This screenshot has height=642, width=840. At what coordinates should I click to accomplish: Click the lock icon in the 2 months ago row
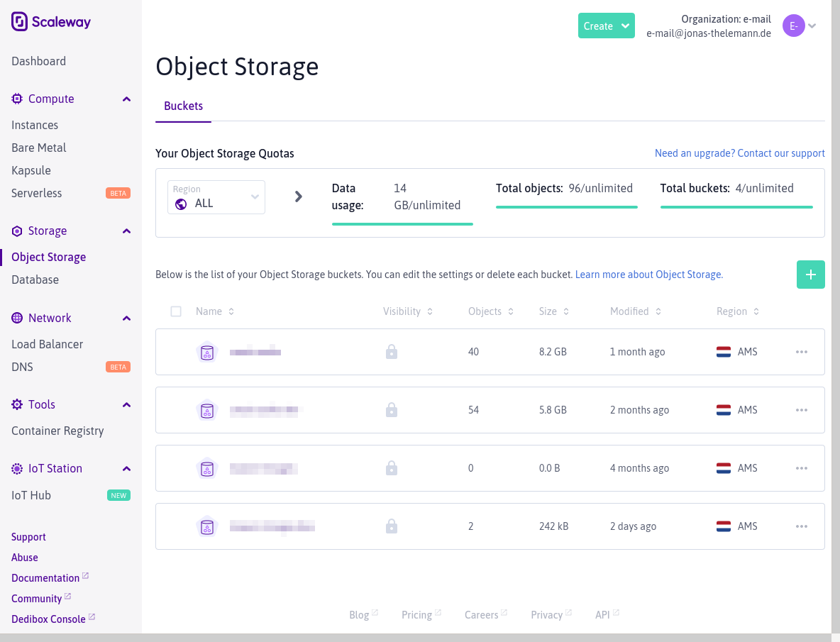[392, 410]
